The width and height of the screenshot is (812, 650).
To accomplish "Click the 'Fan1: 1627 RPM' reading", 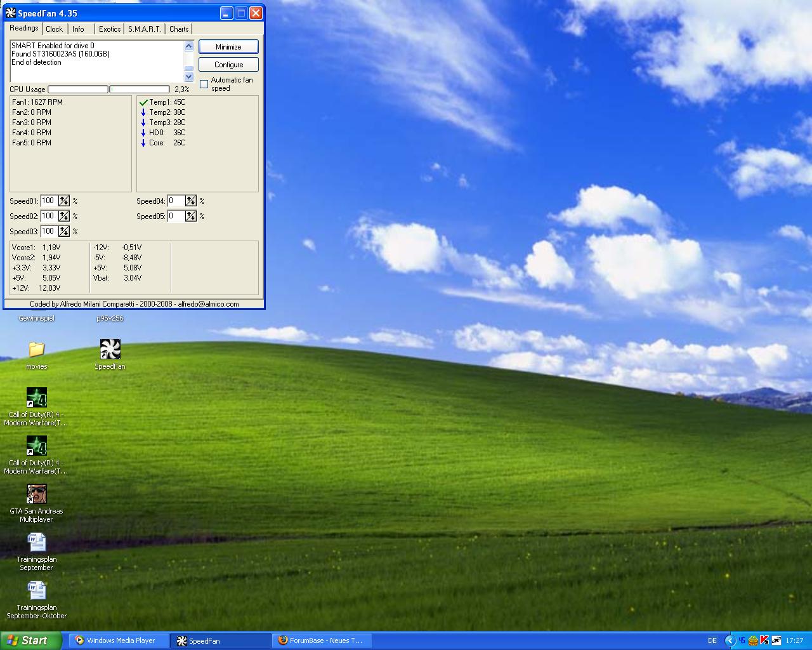I will pyautogui.click(x=37, y=102).
